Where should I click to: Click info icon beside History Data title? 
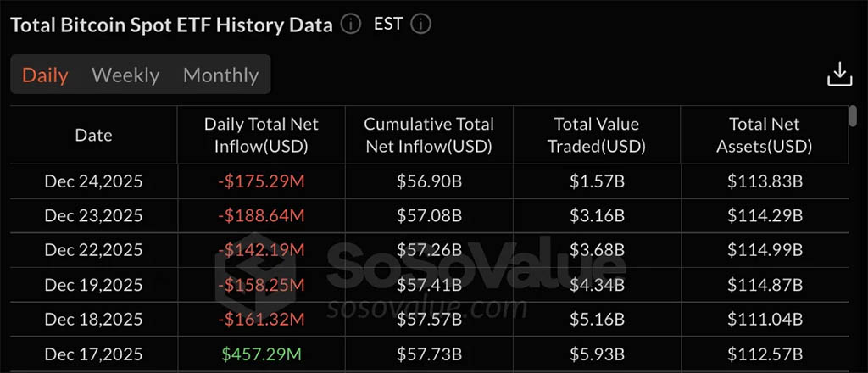pyautogui.click(x=351, y=24)
